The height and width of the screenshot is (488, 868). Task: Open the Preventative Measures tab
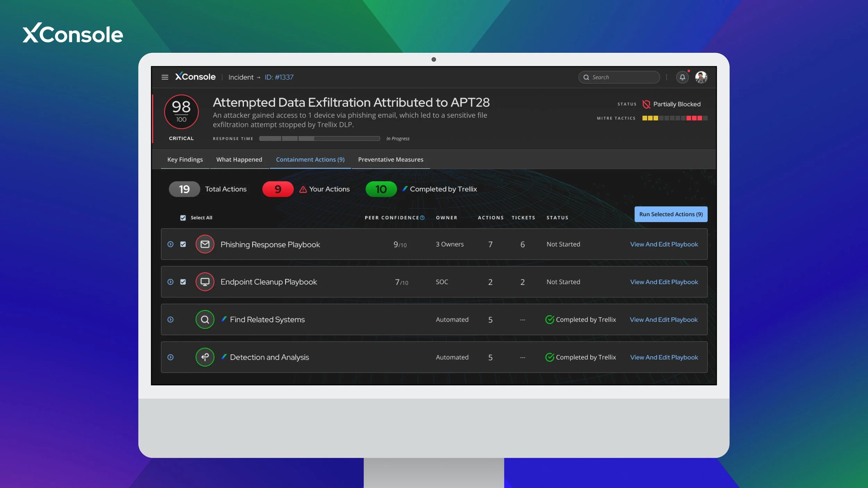click(x=390, y=159)
